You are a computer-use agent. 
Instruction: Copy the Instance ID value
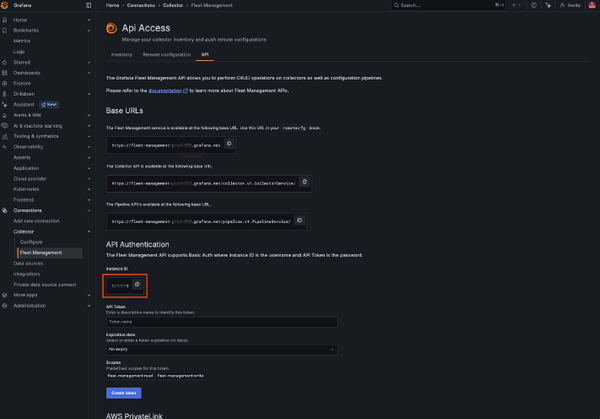point(138,285)
